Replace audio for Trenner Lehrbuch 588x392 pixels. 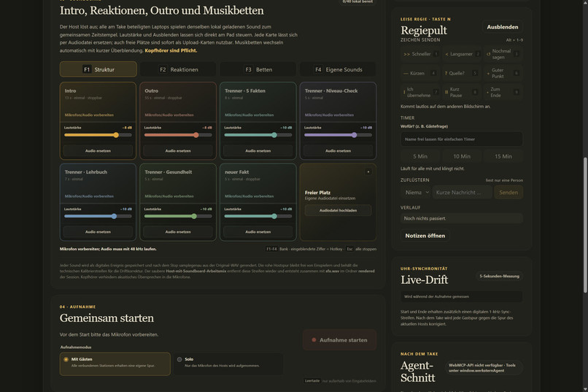coord(98,232)
